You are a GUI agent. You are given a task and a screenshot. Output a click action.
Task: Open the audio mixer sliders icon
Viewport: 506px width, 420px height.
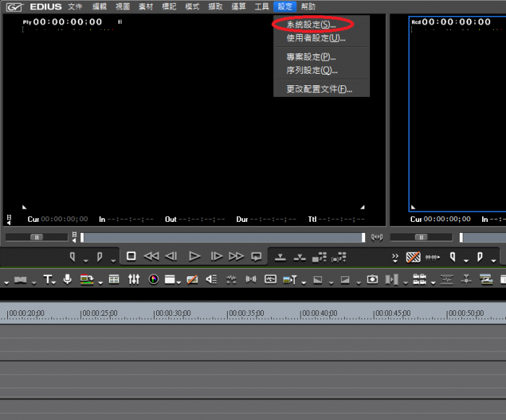click(x=134, y=279)
